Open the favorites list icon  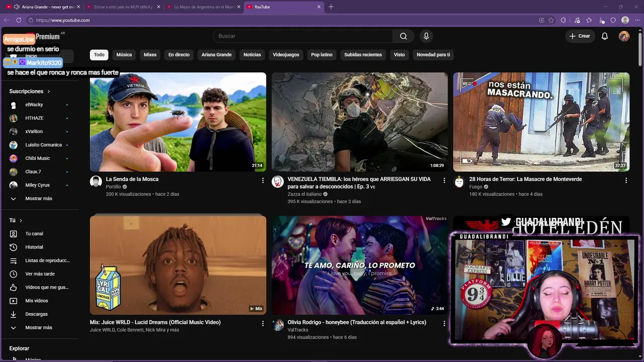pos(589,20)
